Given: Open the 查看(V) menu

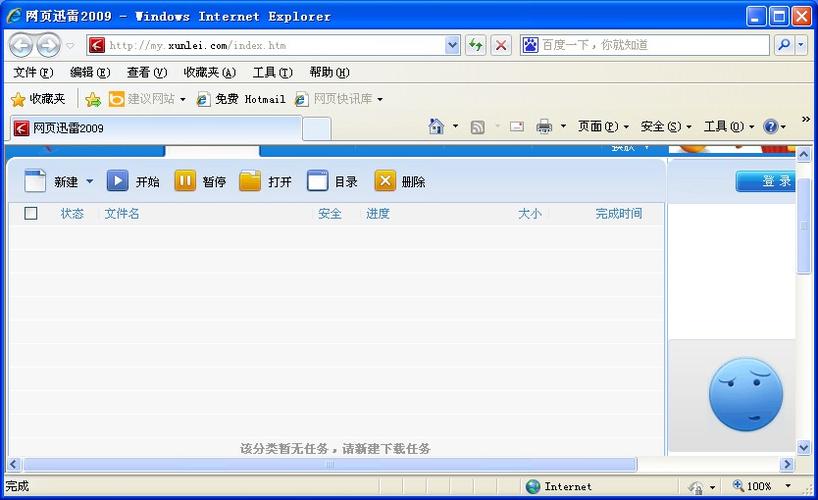Looking at the screenshot, I should click(x=146, y=72).
